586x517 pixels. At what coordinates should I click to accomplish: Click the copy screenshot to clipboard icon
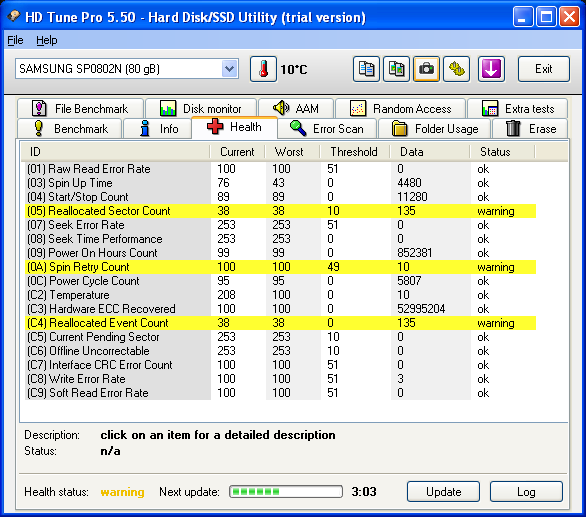(x=396, y=69)
